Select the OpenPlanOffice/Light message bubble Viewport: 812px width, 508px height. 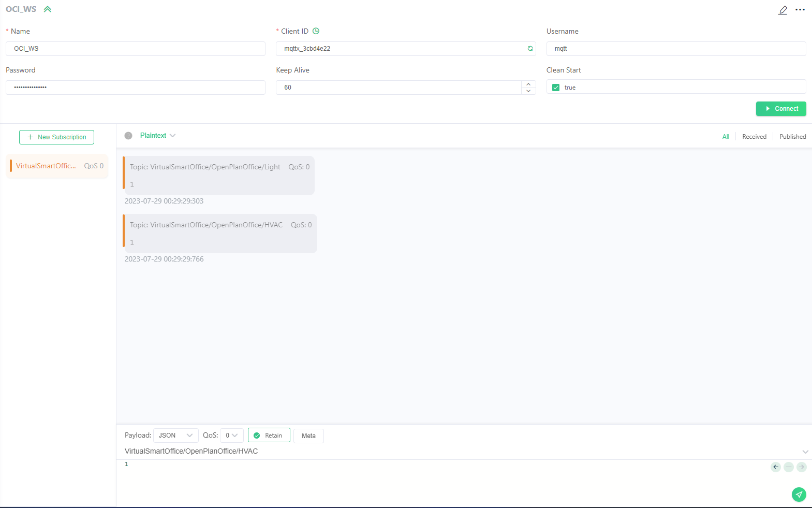click(x=218, y=176)
